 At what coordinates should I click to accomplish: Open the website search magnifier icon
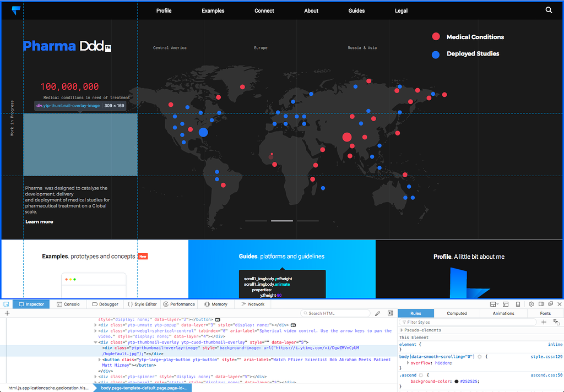(x=549, y=10)
